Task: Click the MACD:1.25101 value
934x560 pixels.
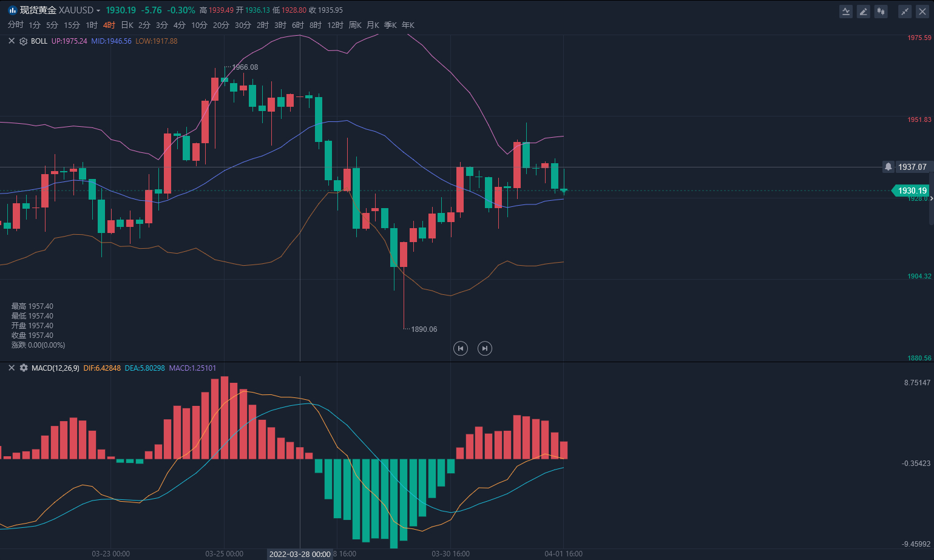Action: point(192,368)
